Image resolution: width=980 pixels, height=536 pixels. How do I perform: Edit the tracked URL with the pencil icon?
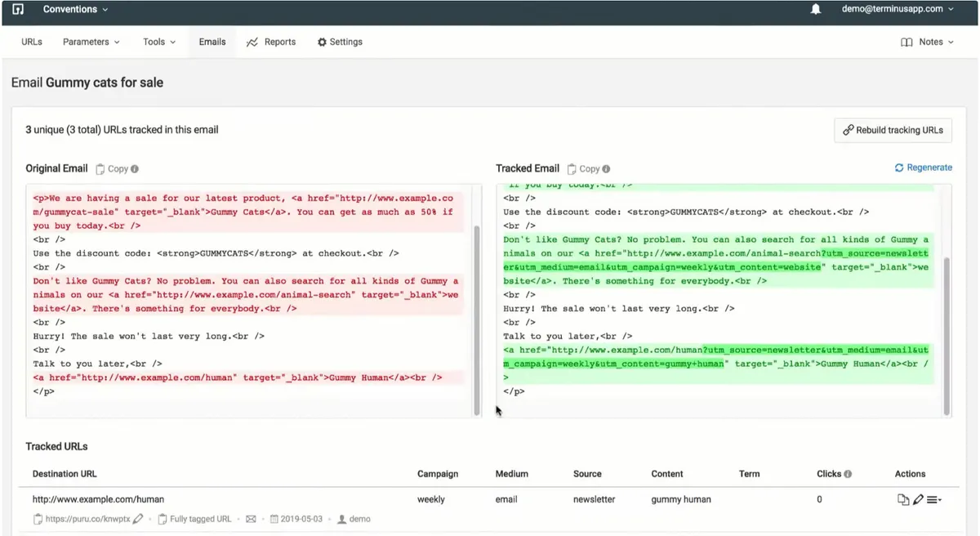click(x=916, y=499)
